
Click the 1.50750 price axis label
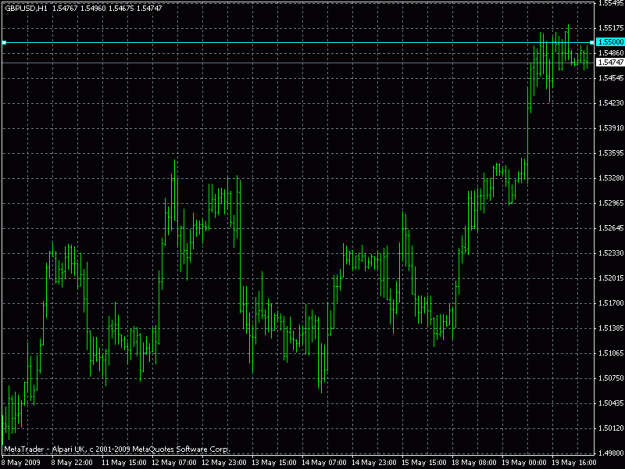tap(611, 378)
